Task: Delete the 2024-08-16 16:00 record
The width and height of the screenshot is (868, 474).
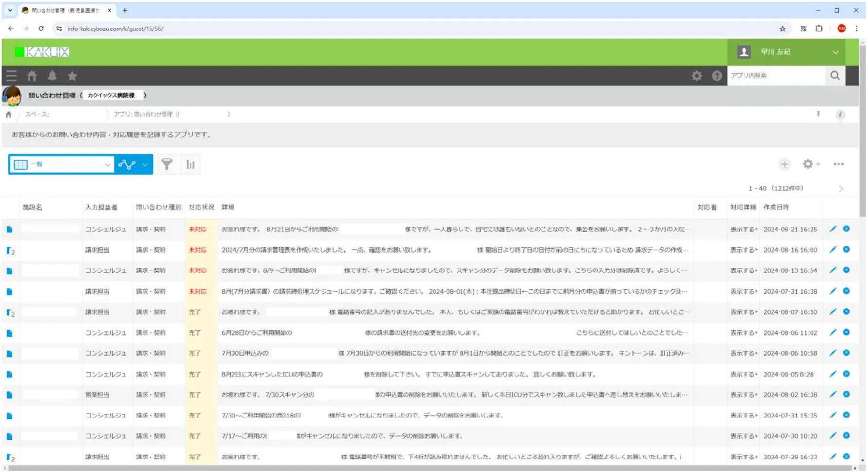Action: (847, 250)
